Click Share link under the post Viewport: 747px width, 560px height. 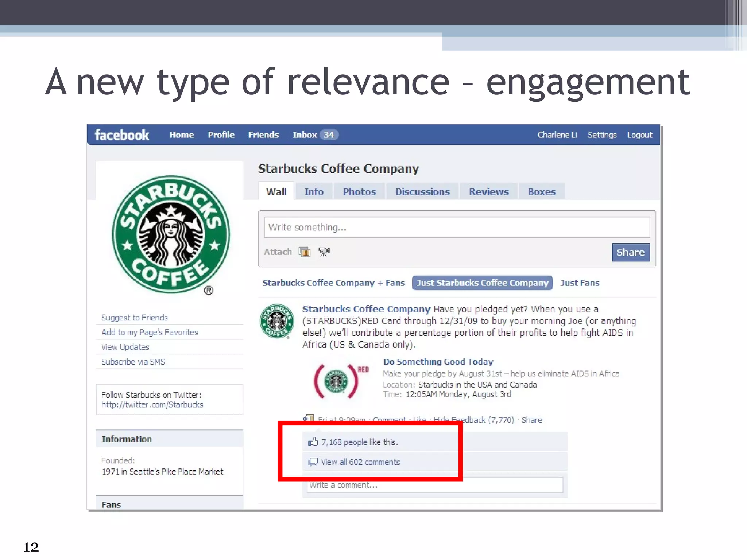pyautogui.click(x=531, y=420)
